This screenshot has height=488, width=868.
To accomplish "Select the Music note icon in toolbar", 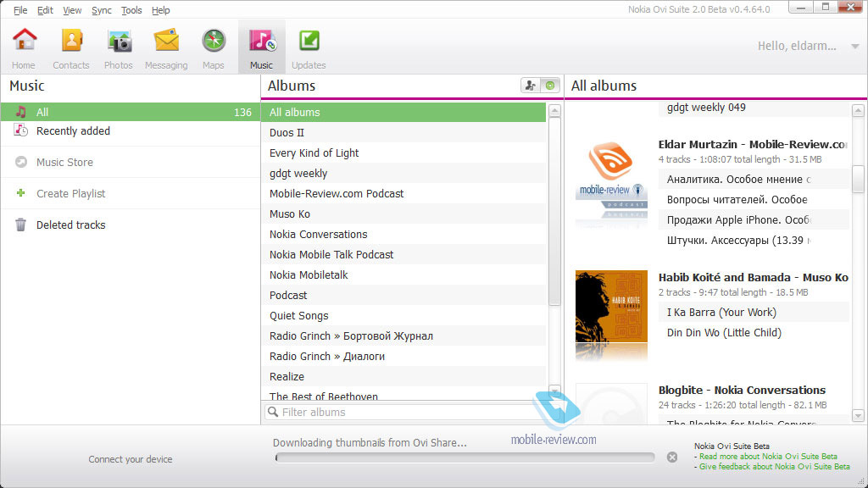I will (x=262, y=41).
